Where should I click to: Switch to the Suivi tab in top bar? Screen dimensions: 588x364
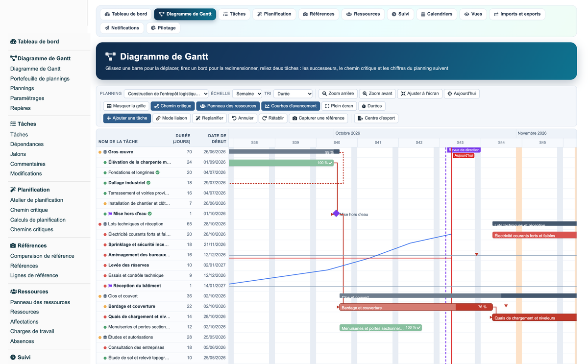[400, 14]
